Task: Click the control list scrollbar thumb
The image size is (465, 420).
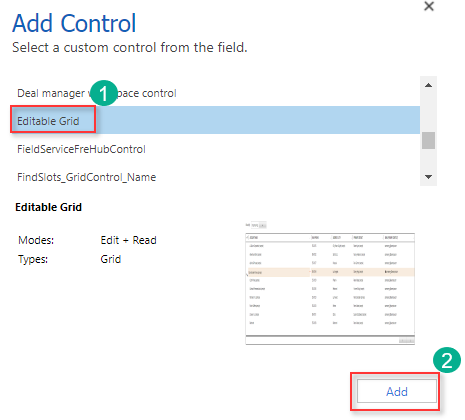Action: [428, 140]
